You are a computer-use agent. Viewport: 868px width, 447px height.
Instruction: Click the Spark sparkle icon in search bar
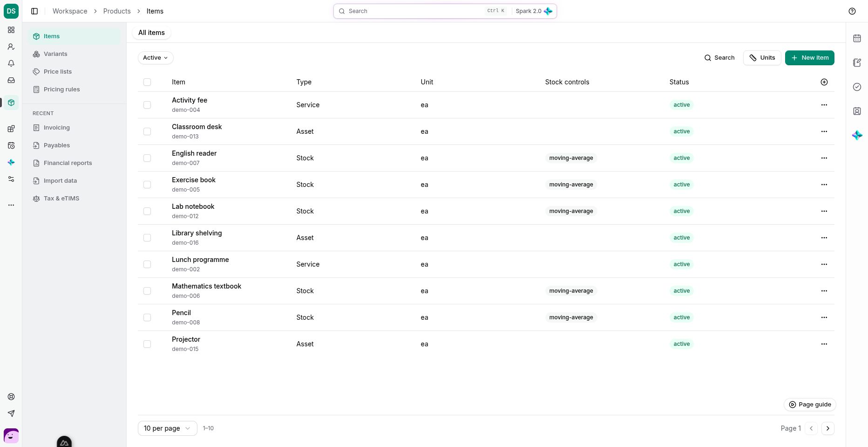click(548, 11)
